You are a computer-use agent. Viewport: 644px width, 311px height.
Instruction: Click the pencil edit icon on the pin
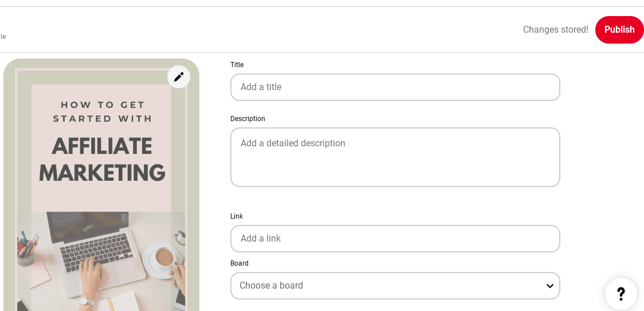pyautogui.click(x=179, y=77)
